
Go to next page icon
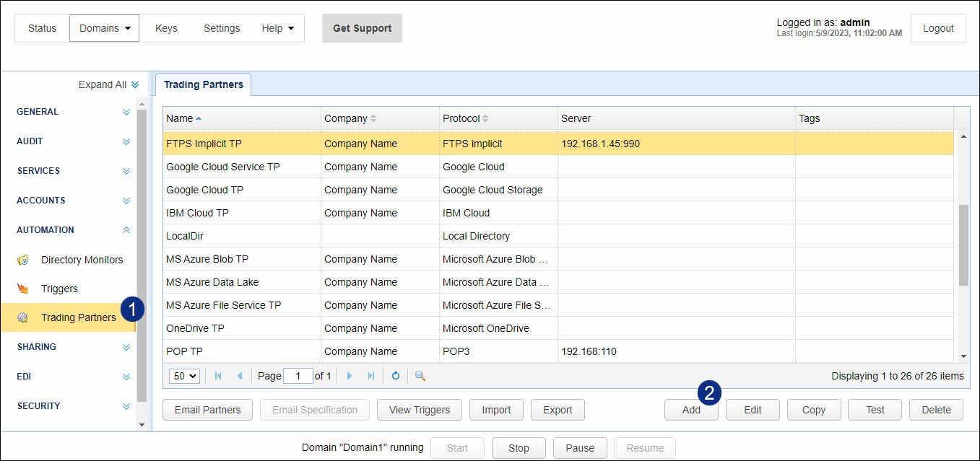click(x=350, y=376)
